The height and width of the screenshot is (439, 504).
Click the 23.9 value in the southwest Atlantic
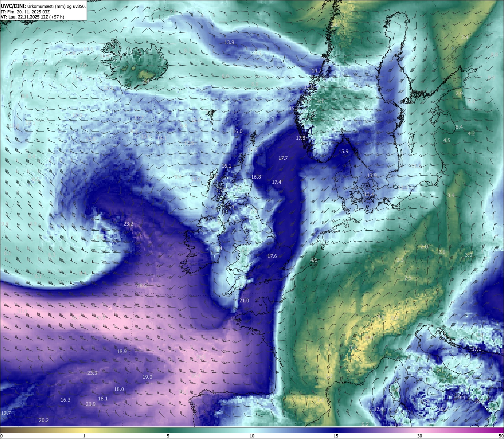coord(91,404)
